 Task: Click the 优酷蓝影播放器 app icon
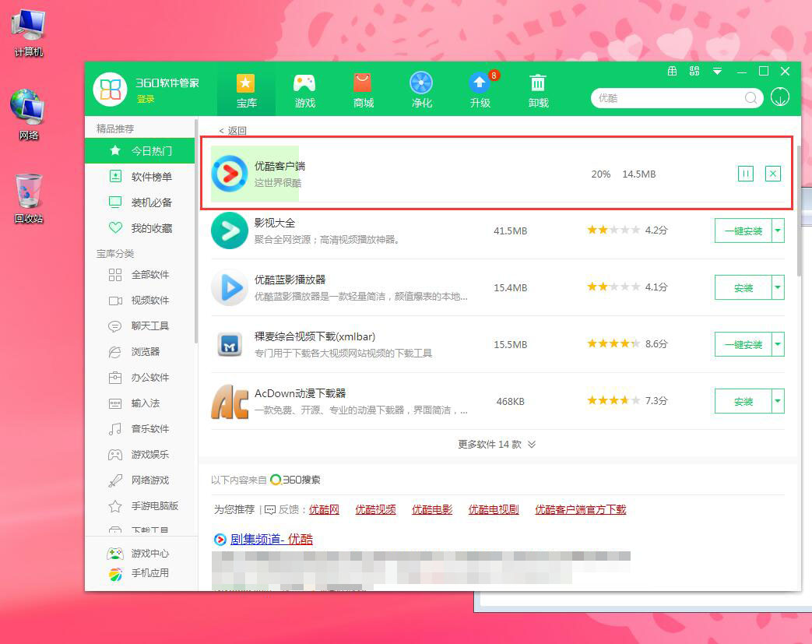click(230, 287)
